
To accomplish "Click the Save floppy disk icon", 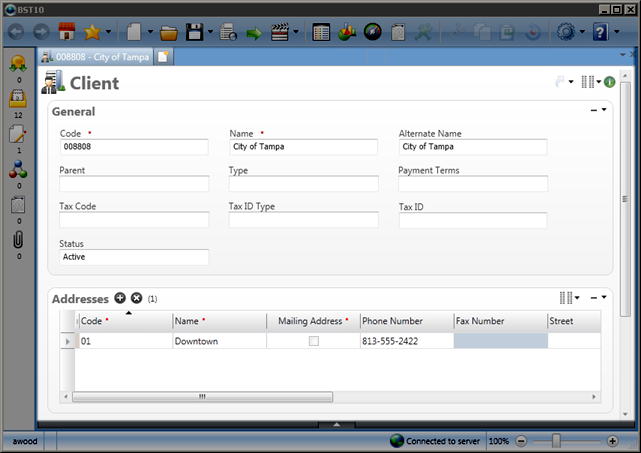I will click(x=196, y=32).
